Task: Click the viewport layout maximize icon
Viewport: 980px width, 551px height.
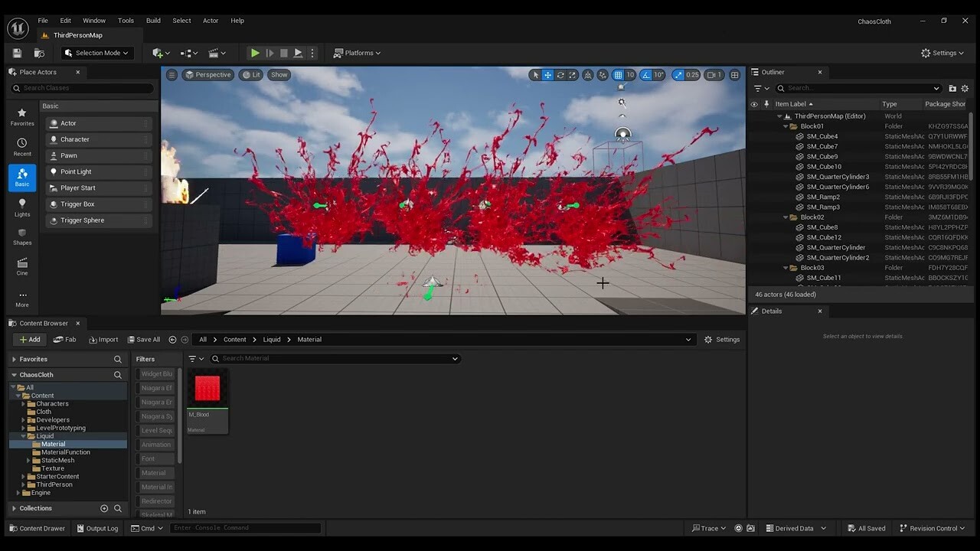Action: pyautogui.click(x=734, y=75)
